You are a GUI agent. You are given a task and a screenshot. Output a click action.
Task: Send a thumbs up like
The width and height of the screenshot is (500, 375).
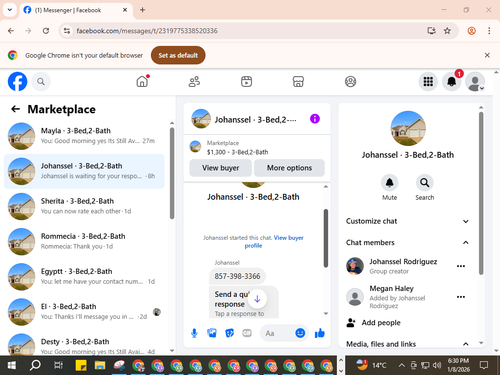pyautogui.click(x=319, y=333)
